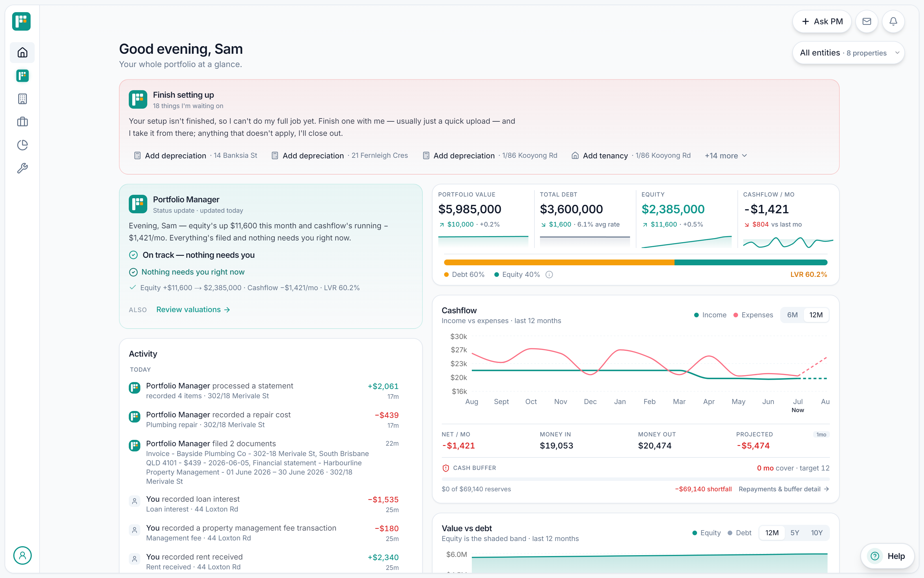The width and height of the screenshot is (924, 578).
Task: Click the Money Out $20,474 value
Action: [654, 446]
